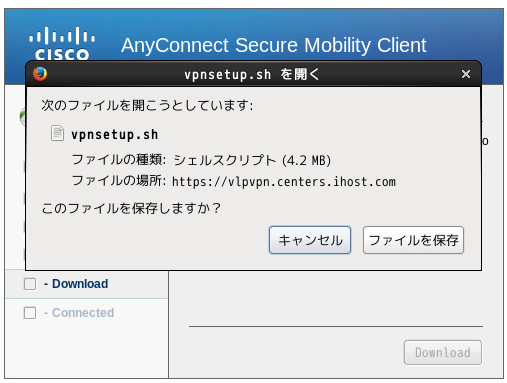Screen dimensions: 507x383
Task: Save the file with ファイルを保存 button
Action: click(x=413, y=240)
